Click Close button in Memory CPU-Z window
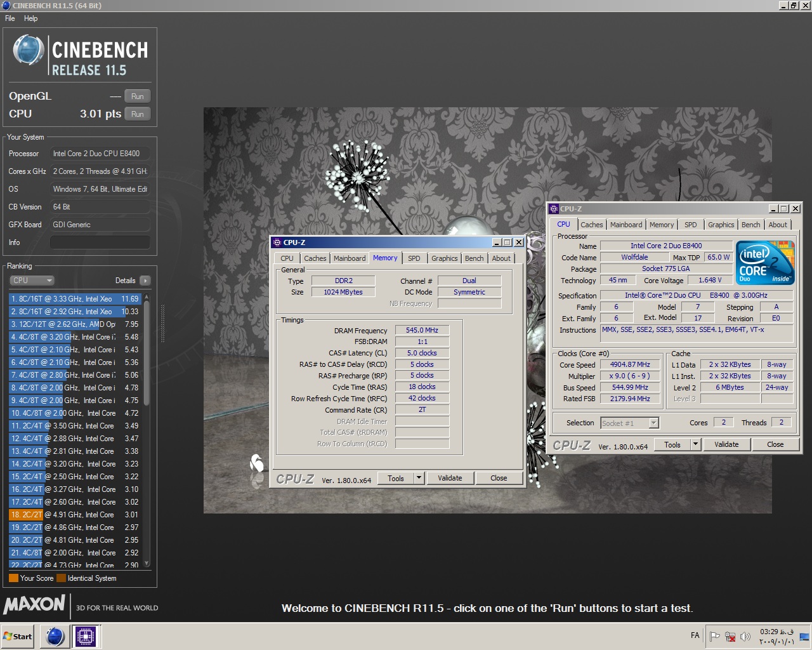Image resolution: width=812 pixels, height=650 pixels. click(x=499, y=478)
